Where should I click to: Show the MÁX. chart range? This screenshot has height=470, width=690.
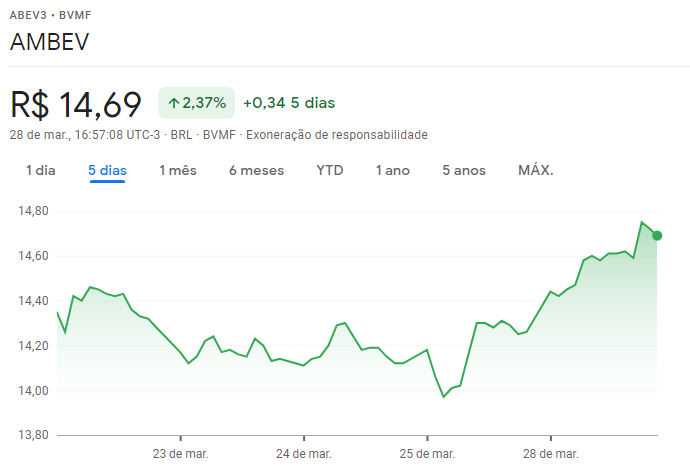coord(536,170)
